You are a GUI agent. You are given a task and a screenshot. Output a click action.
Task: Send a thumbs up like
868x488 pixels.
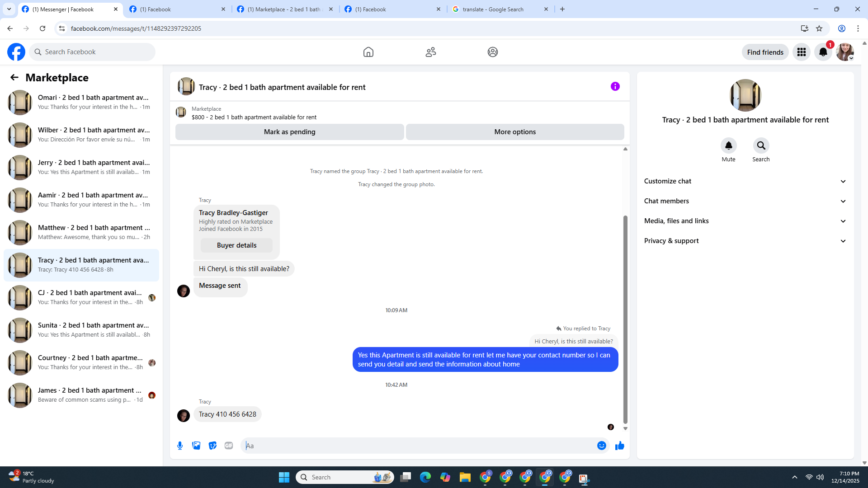619,446
